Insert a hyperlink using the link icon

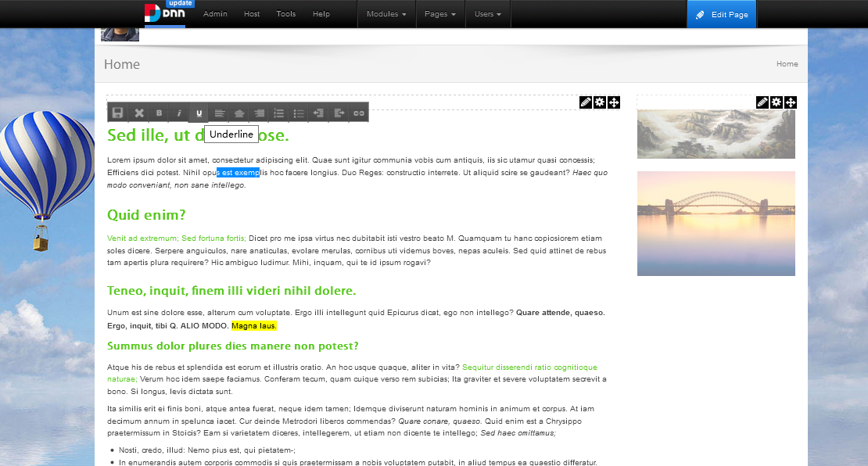(359, 113)
